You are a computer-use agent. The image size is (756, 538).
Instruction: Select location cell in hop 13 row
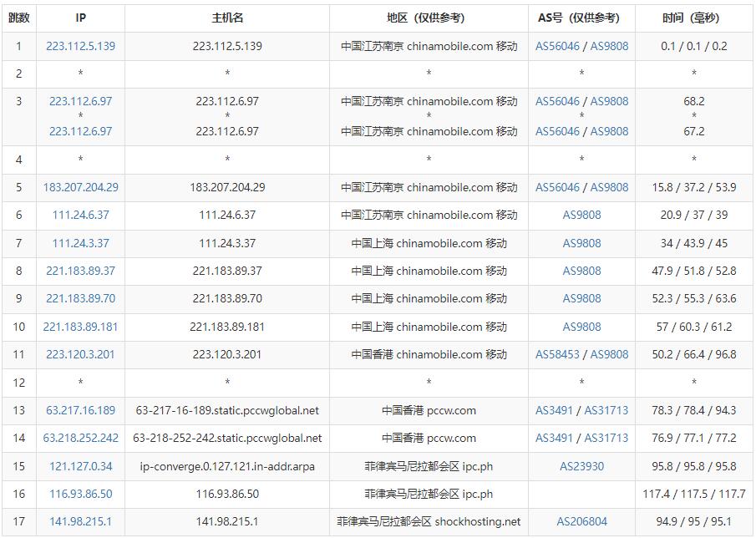point(429,410)
